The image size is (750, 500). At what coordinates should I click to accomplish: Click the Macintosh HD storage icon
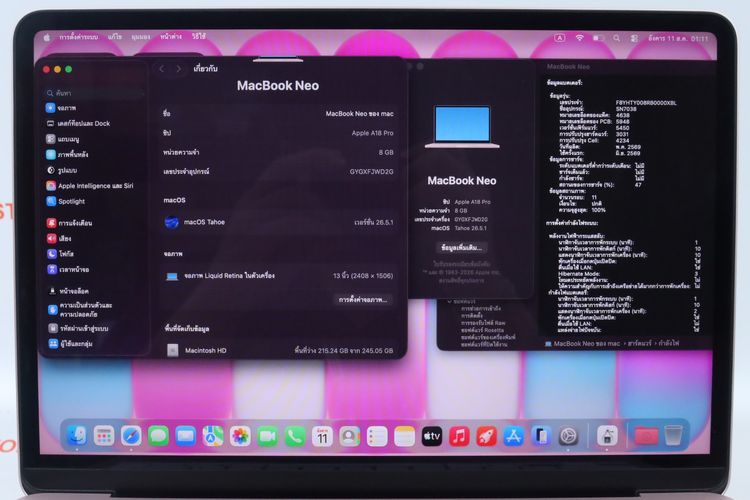coord(173,351)
